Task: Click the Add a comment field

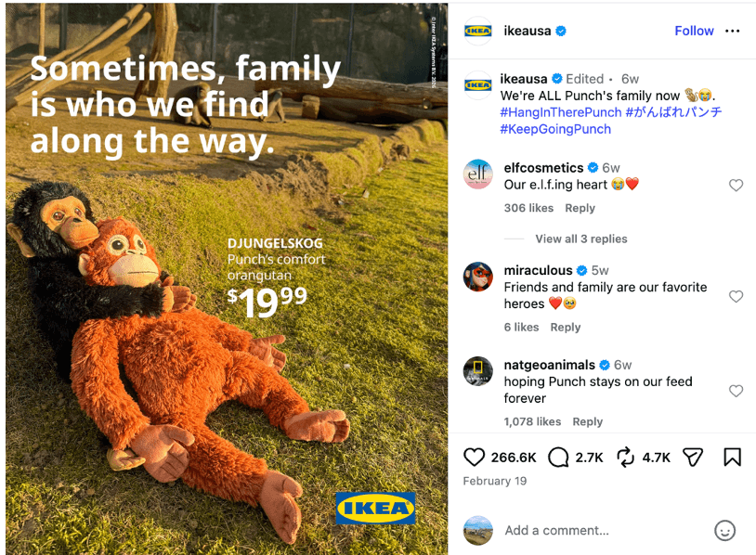Action: pos(557,531)
